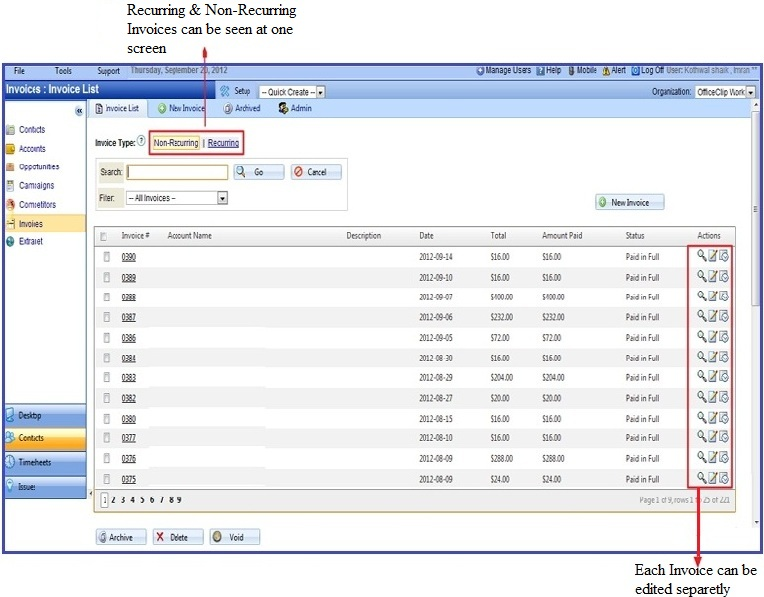Open the Alert icon in the top bar

coord(606,71)
